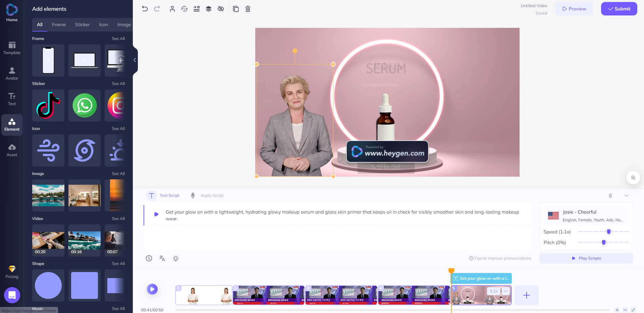Add the 00:20 video clip
This screenshot has height=313, width=644.
[48, 240]
